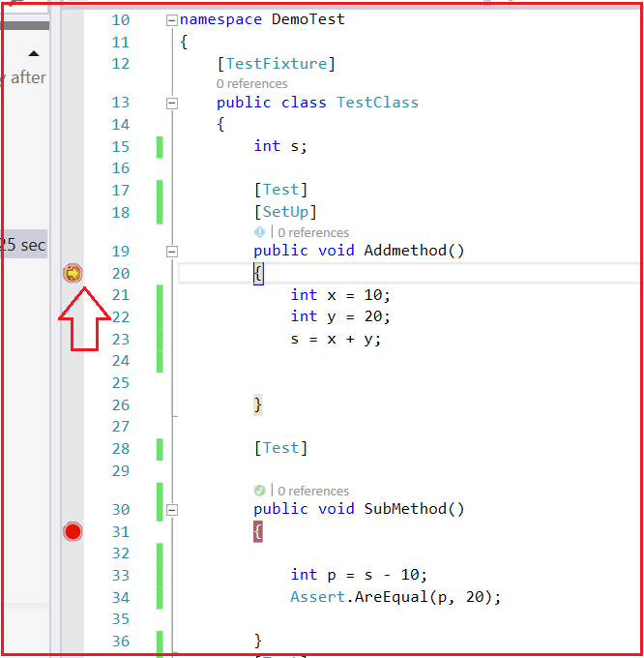This screenshot has height=658, width=644.
Task: Click line number 10 in the margin
Action: pyautogui.click(x=121, y=20)
